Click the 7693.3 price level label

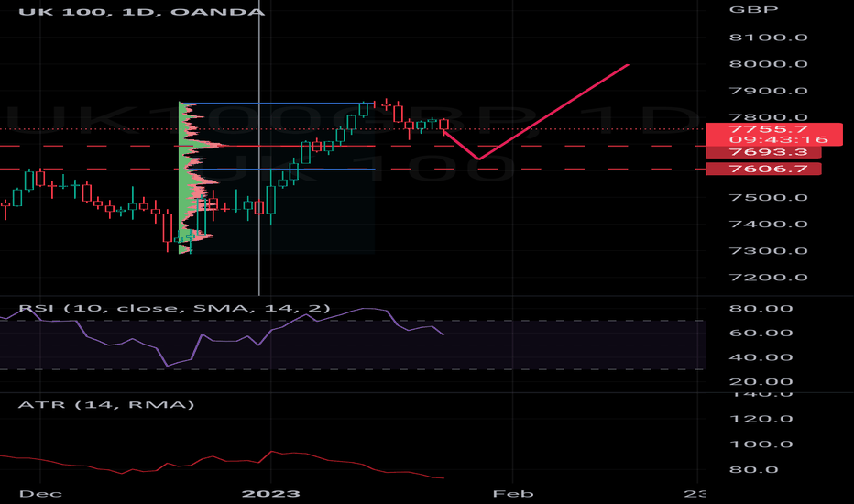(x=763, y=152)
